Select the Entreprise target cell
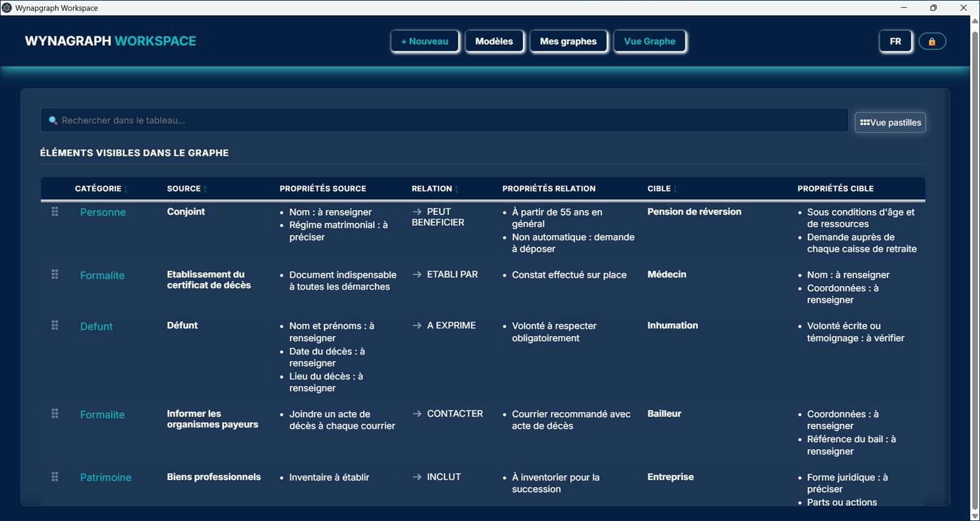This screenshot has height=521, width=980. coord(670,477)
